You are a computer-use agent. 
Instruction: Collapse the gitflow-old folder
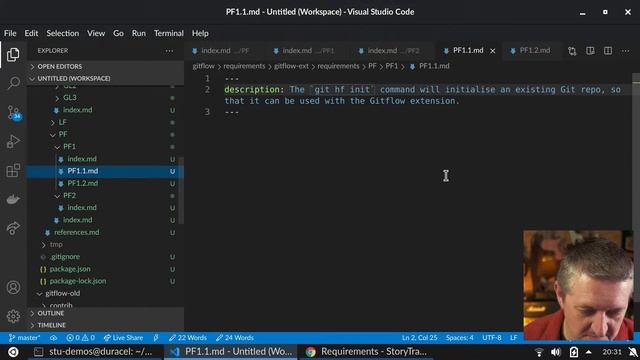click(x=62, y=293)
